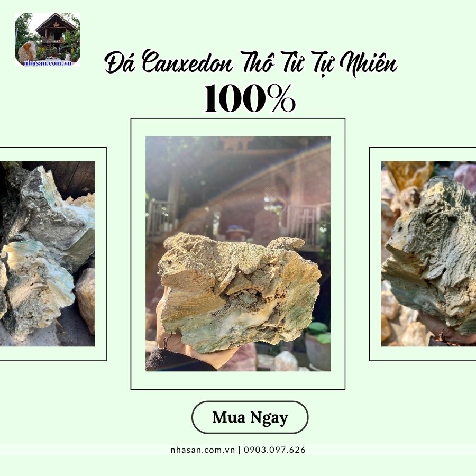Click the blue nhasan.com.vn logo text
476x476 pixels.
[48, 63]
